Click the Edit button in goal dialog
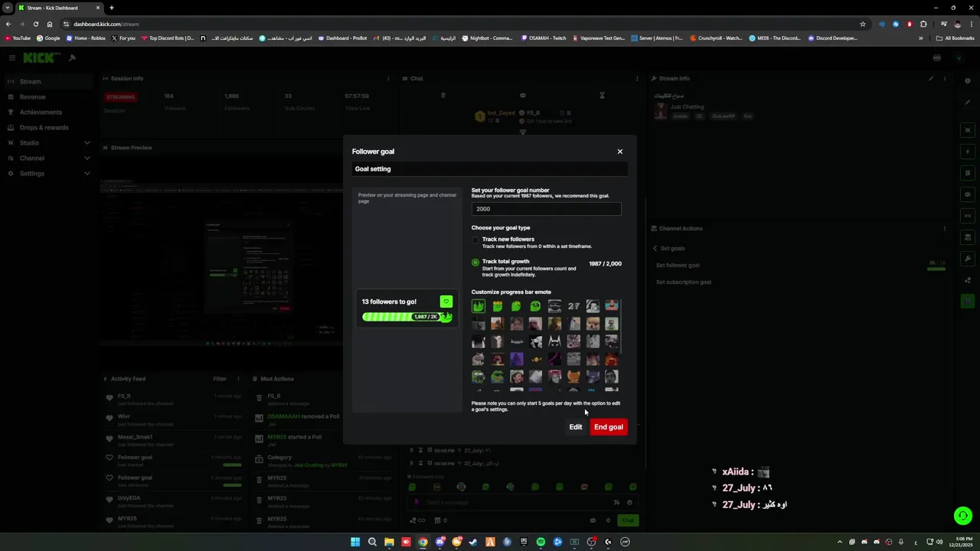Screen dimensions: 980x551 coord(576,427)
